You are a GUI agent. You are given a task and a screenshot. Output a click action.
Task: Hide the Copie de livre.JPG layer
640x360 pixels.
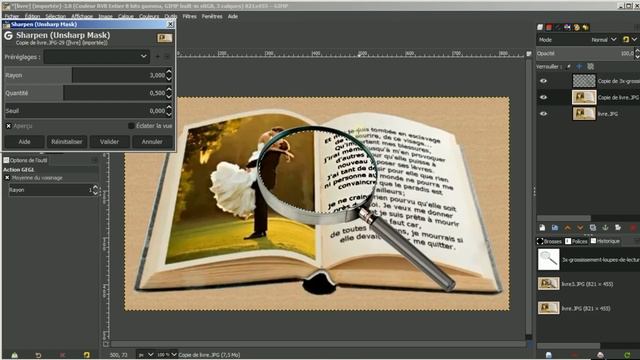[x=543, y=97]
